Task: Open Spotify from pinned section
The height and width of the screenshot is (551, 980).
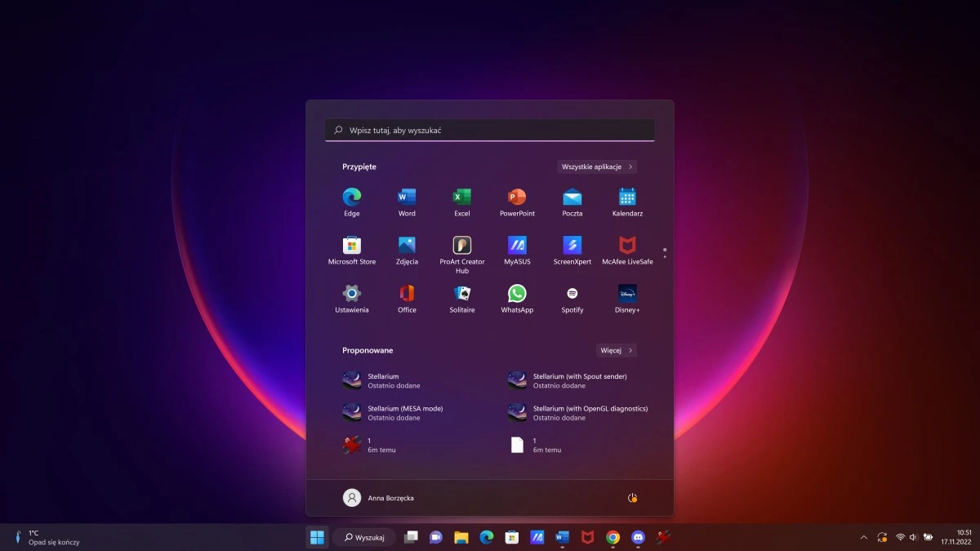Action: 572,297
